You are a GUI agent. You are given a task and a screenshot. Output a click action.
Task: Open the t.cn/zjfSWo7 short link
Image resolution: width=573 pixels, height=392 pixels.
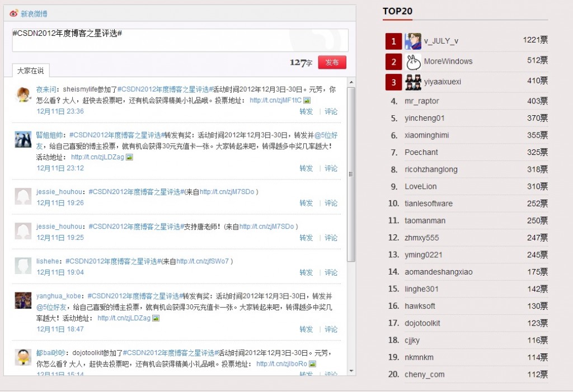point(203,261)
